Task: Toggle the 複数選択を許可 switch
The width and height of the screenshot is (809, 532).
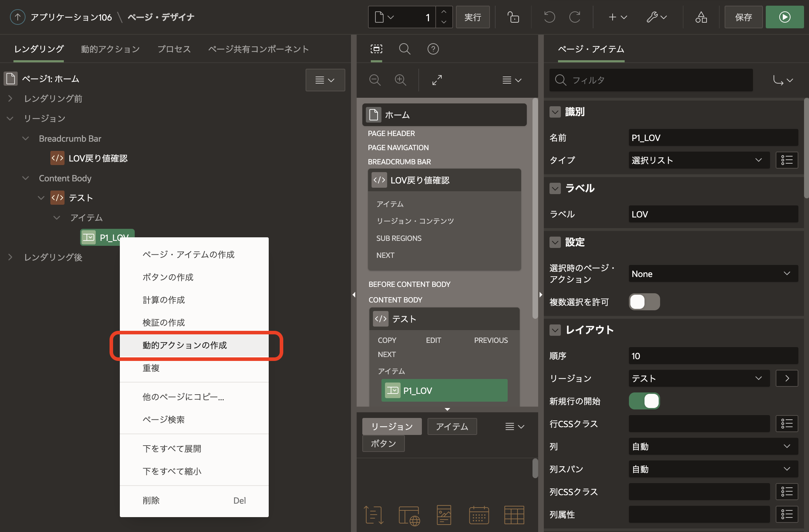Action: [x=644, y=302]
